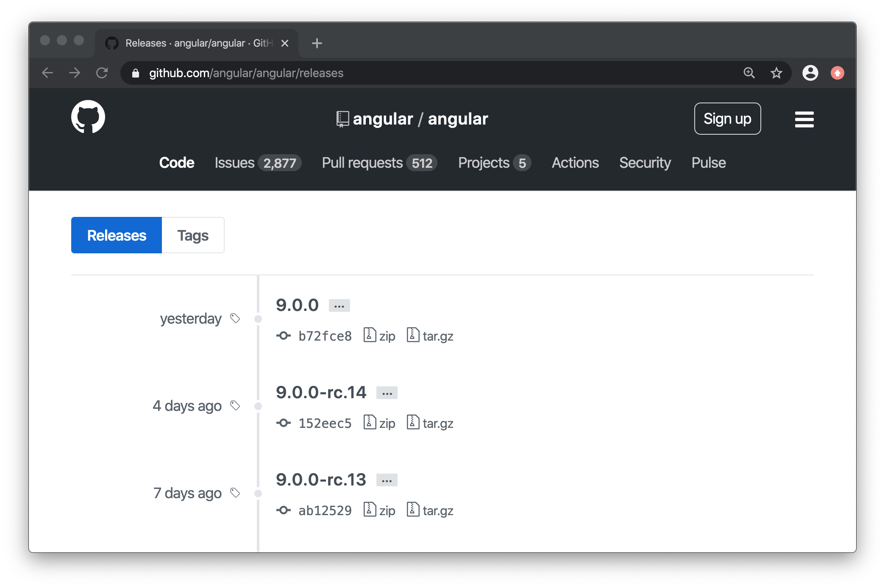Click the hamburger menu icon
This screenshot has width=885, height=588.
[x=804, y=119]
